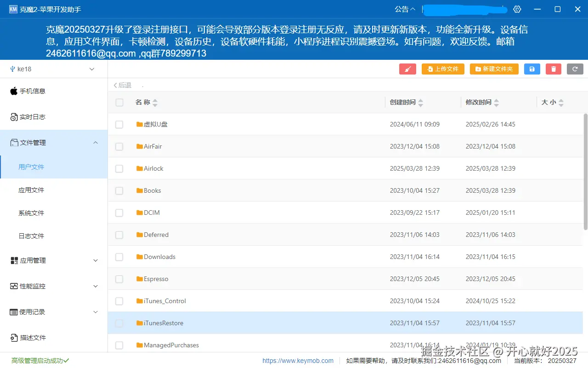
Task: Open the settings gear in title bar
Action: click(517, 9)
